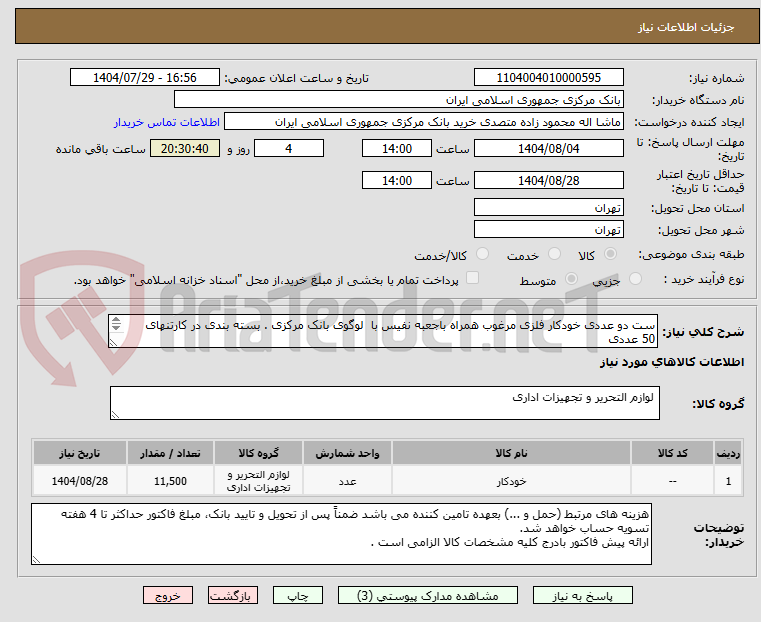Click the response deadline date 1404/08/04
The width and height of the screenshot is (761, 622).
pos(548,148)
